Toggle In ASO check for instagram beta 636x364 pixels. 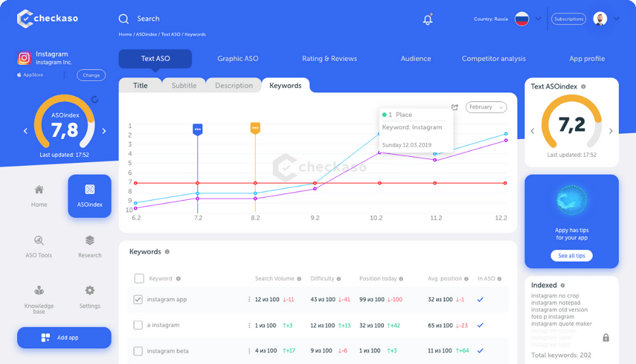coord(480,351)
